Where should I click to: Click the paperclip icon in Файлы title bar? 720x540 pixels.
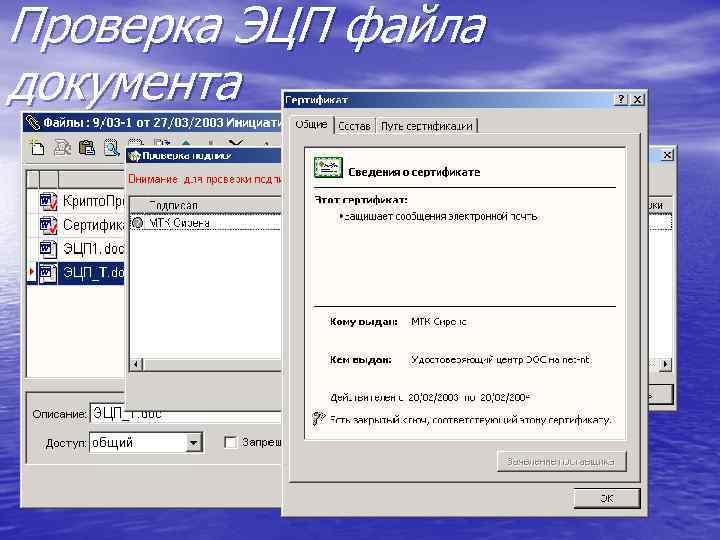pos(33,123)
